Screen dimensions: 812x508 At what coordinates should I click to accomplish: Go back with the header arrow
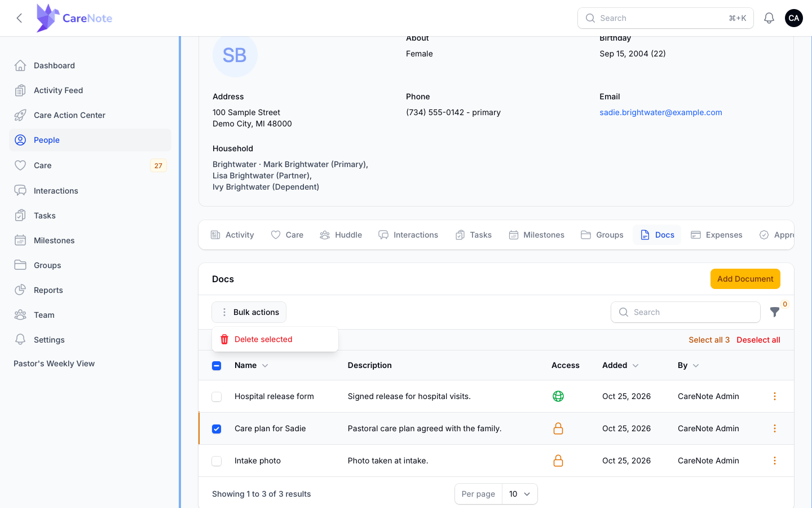pos(20,18)
